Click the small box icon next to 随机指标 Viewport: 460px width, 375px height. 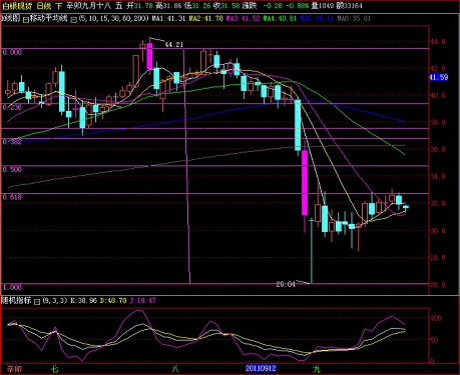coord(37,302)
